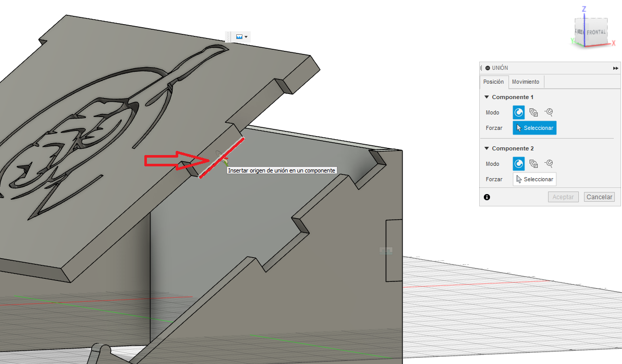Click the side face of the ViewCube

coord(579,32)
